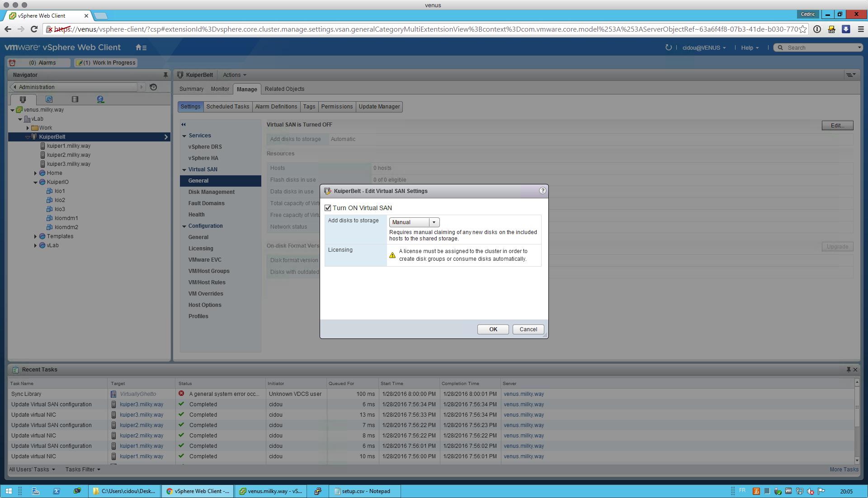This screenshot has width=868, height=498.
Task: Collapse the KuiperIO tree node
Action: 35,182
